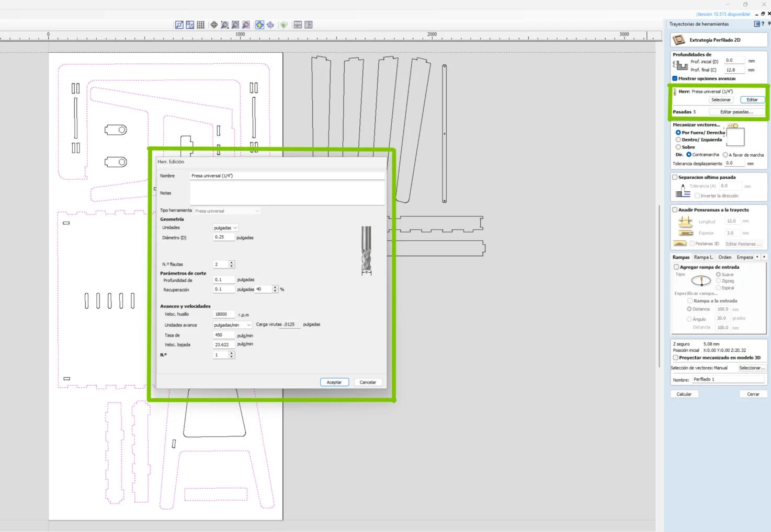Click the Prof. inicial (D) depth field
The height and width of the screenshot is (532, 771).
pyautogui.click(x=734, y=61)
